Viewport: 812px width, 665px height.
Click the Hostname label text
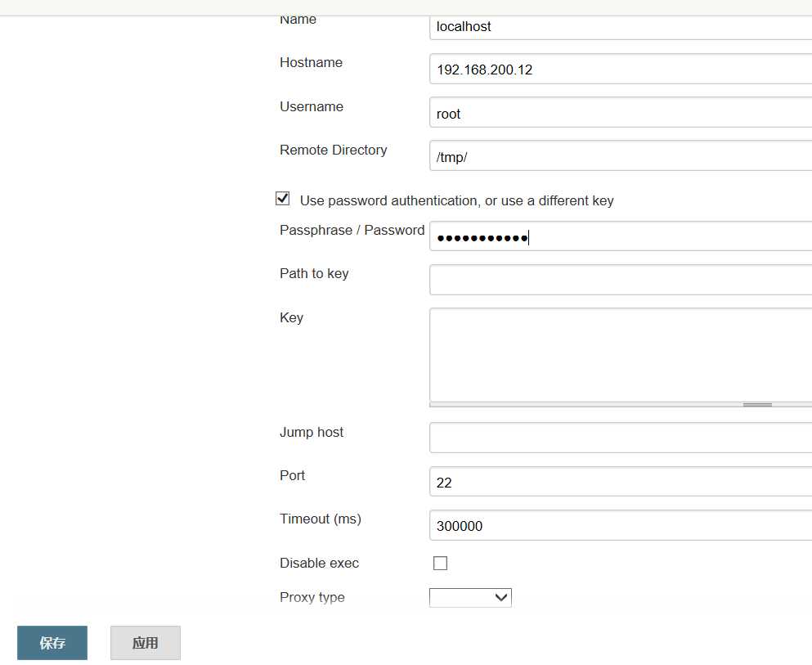tap(312, 63)
